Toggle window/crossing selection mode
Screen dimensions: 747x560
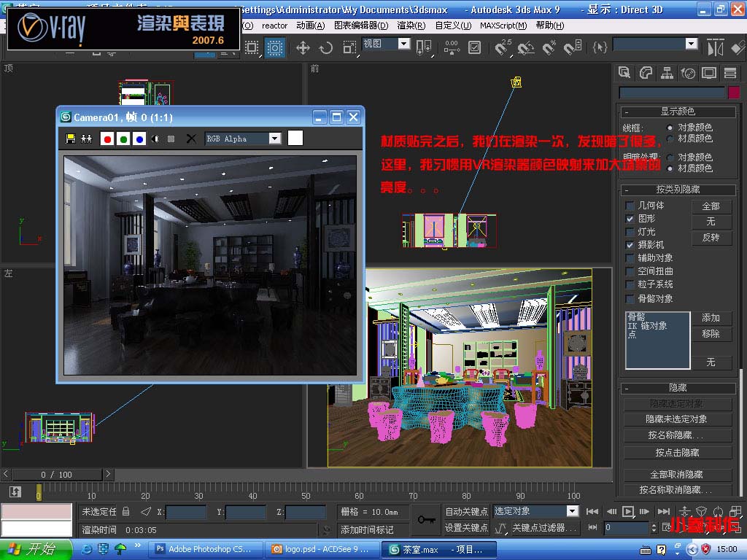(x=275, y=47)
